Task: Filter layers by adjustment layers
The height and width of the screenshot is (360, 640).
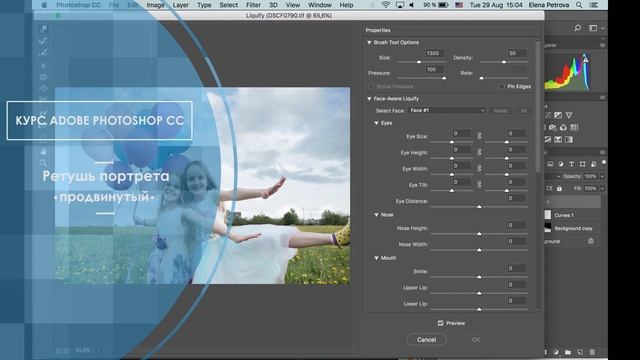Action: click(561, 164)
